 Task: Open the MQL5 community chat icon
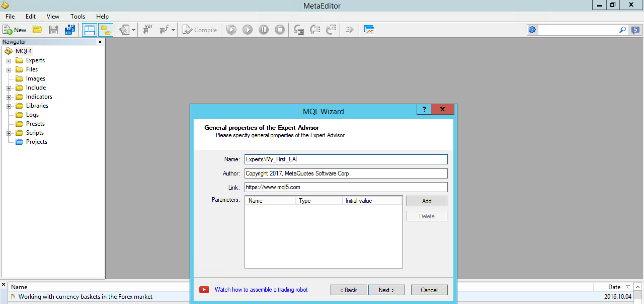click(x=635, y=30)
